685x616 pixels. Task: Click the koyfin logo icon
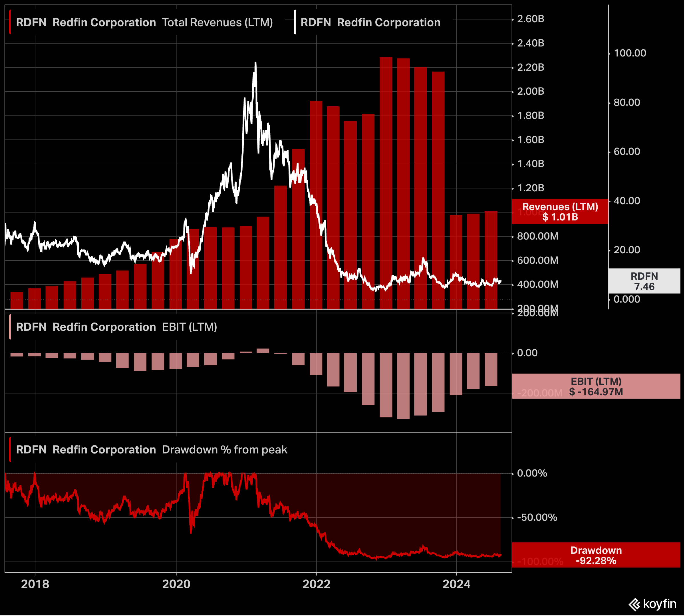click(x=634, y=605)
